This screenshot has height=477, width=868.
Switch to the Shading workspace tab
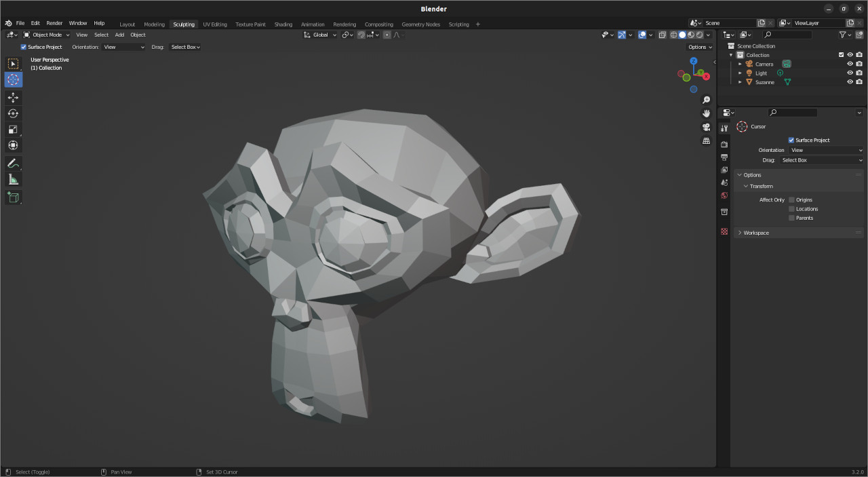pyautogui.click(x=283, y=24)
